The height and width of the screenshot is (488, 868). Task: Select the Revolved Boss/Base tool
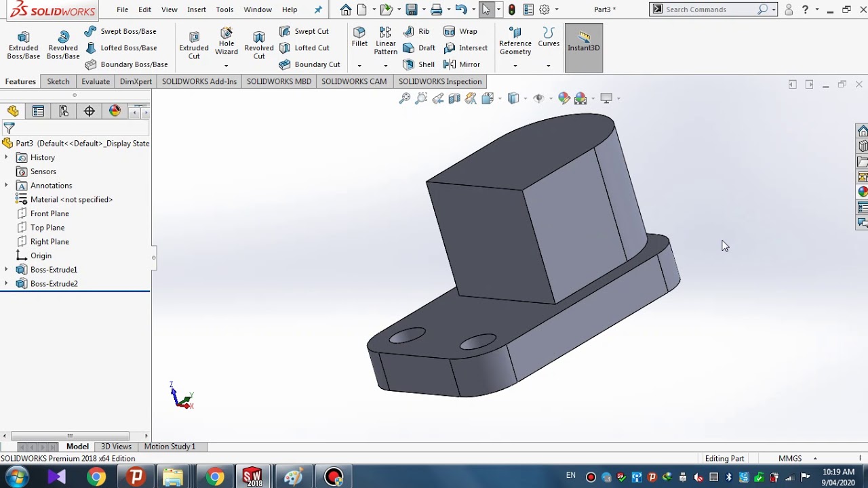63,45
